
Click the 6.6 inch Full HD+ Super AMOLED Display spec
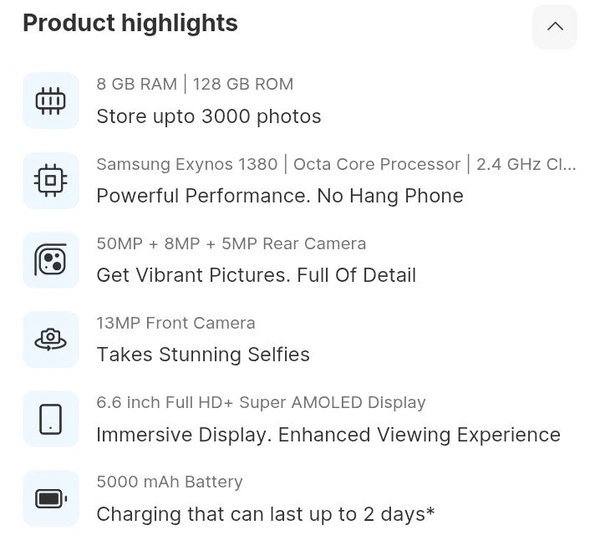261,402
